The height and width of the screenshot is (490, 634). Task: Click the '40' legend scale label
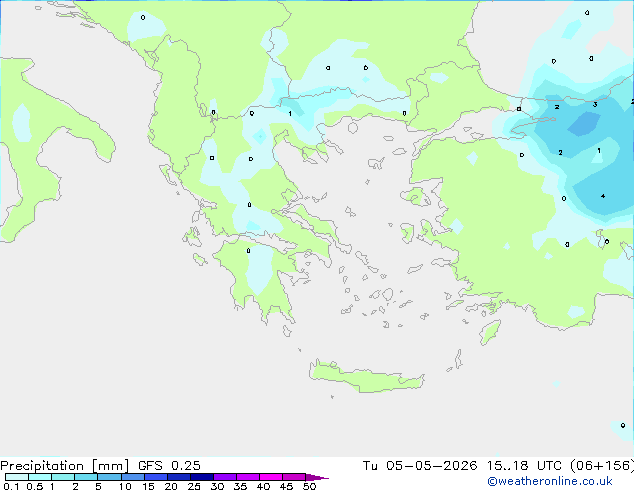[263, 486]
